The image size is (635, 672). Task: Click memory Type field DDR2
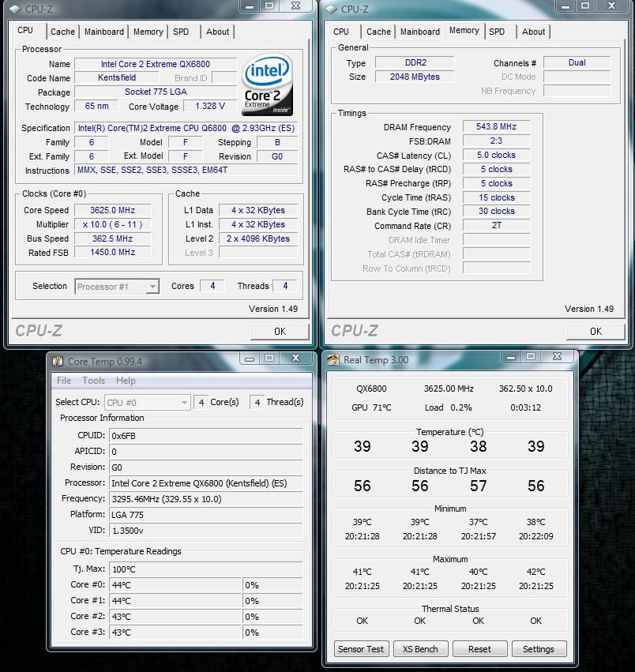coord(415,62)
